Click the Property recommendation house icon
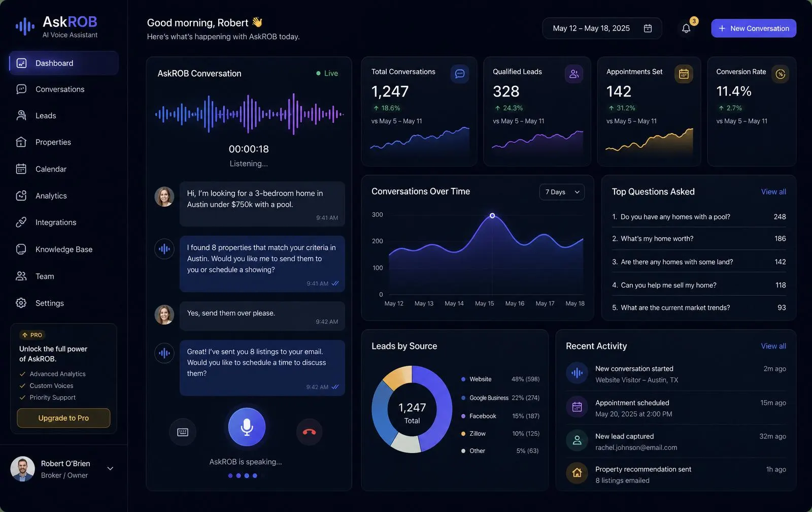The height and width of the screenshot is (512, 812). [577, 473]
